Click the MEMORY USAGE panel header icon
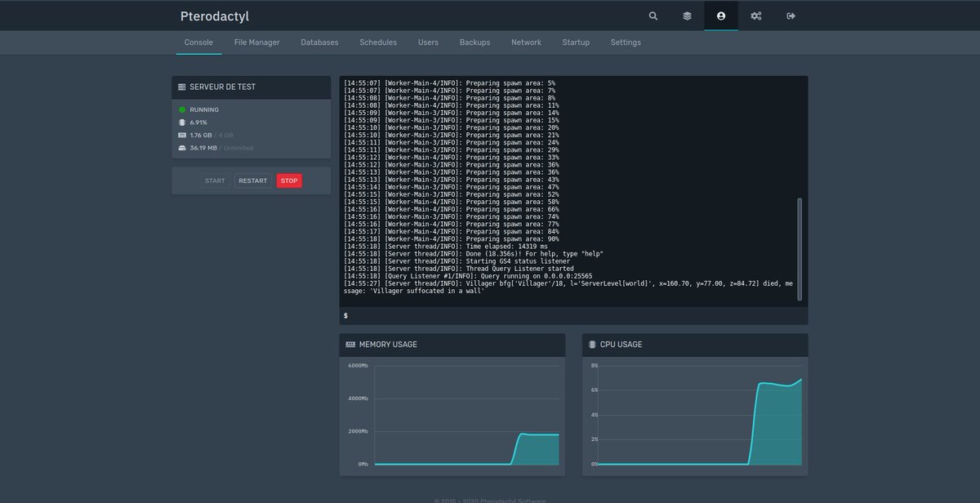 tap(351, 344)
